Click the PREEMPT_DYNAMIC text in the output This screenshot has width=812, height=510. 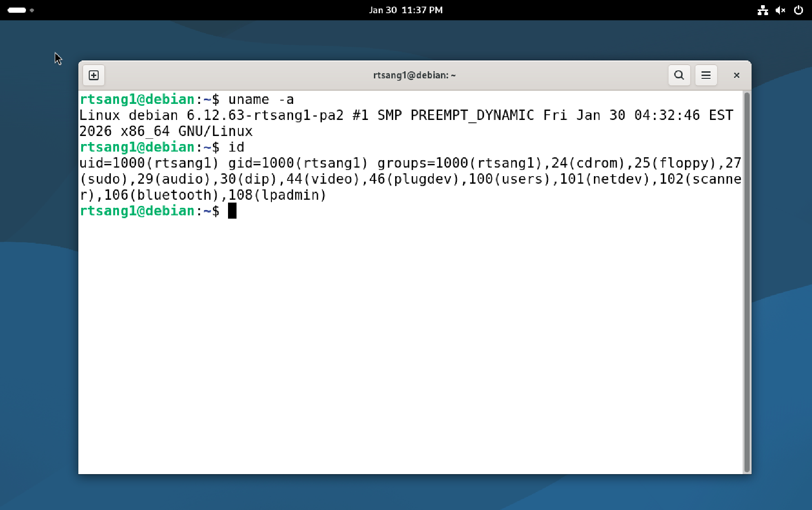[472, 115]
